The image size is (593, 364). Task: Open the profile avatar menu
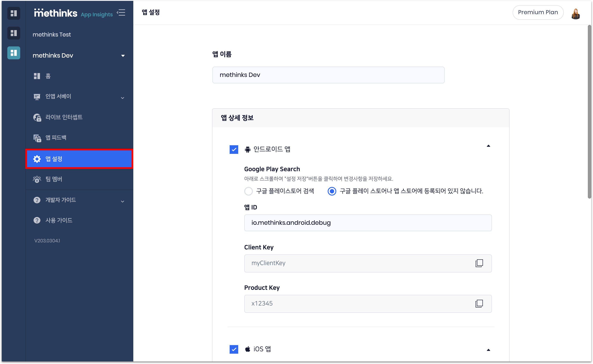coord(576,14)
